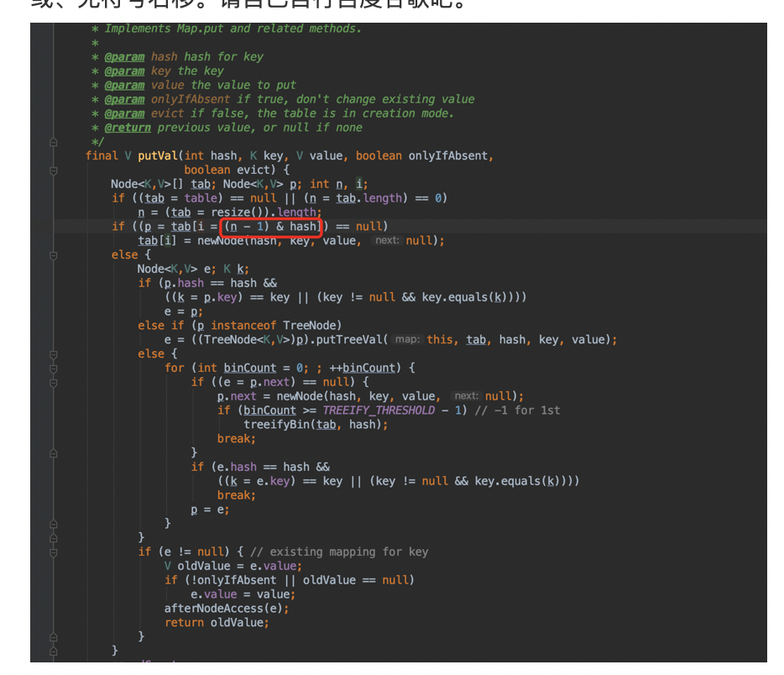Image resolution: width=784 pixels, height=675 pixels.
Task: Click 'p = e;' statement
Action: point(210,510)
